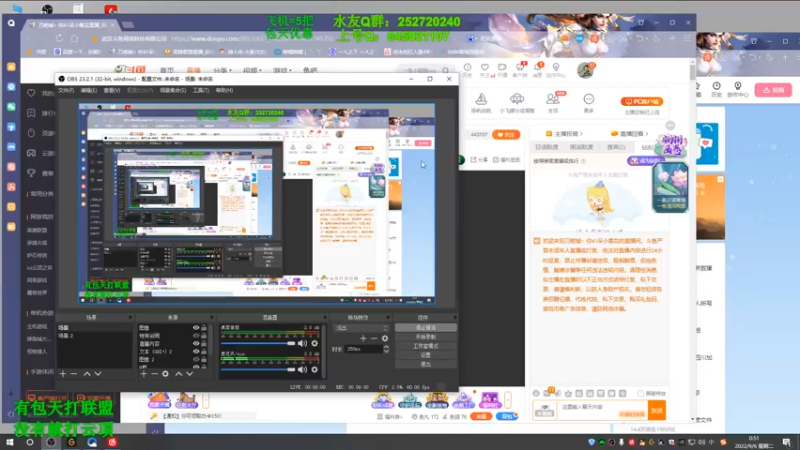This screenshot has width=800, height=450.
Task: Switch to 周活跃度 ranking tab
Action: coord(581,147)
